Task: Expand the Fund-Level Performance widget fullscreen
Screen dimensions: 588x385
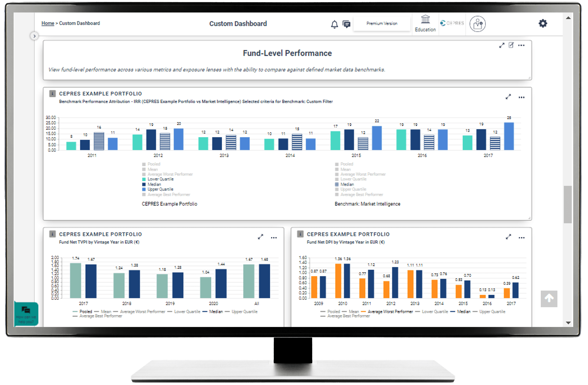Action: (502, 45)
